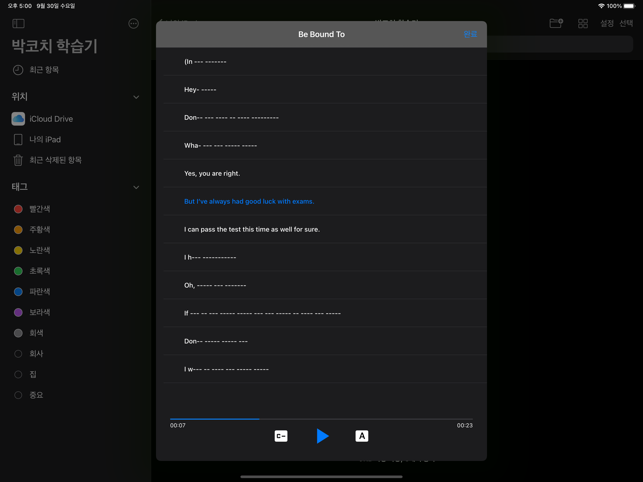Image resolution: width=643 pixels, height=482 pixels.
Task: Tap the blue done button at the top right of the Be Bound To panel
Action: 470,34
